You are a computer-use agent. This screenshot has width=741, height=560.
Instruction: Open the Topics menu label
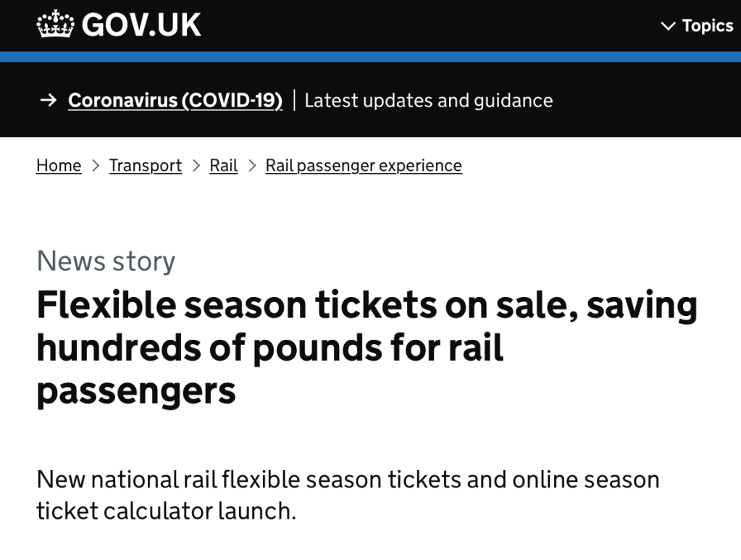pos(708,26)
